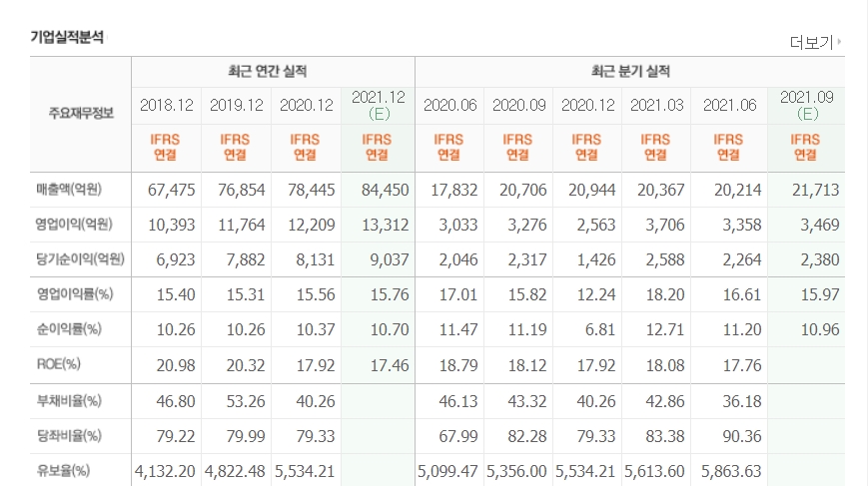The image size is (868, 486).
Task: Click the 기업실적분석 heading
Action: pyautogui.click(x=67, y=37)
